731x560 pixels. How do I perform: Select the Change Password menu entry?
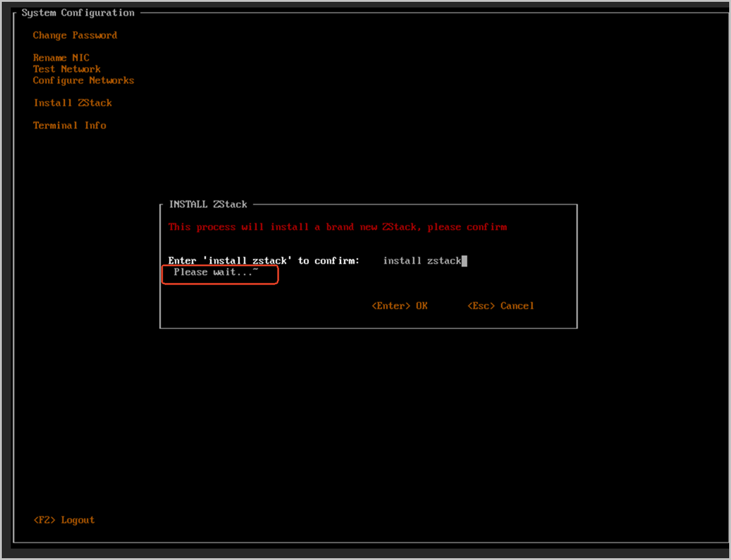75,35
